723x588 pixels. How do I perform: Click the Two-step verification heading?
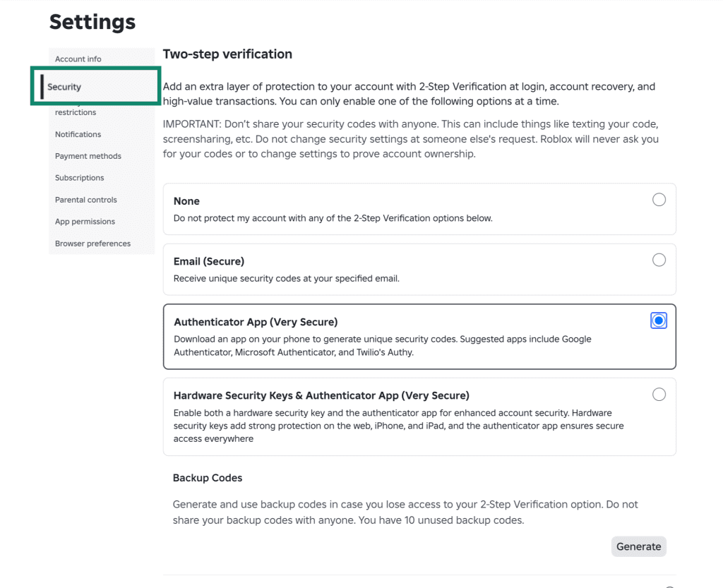[227, 54]
